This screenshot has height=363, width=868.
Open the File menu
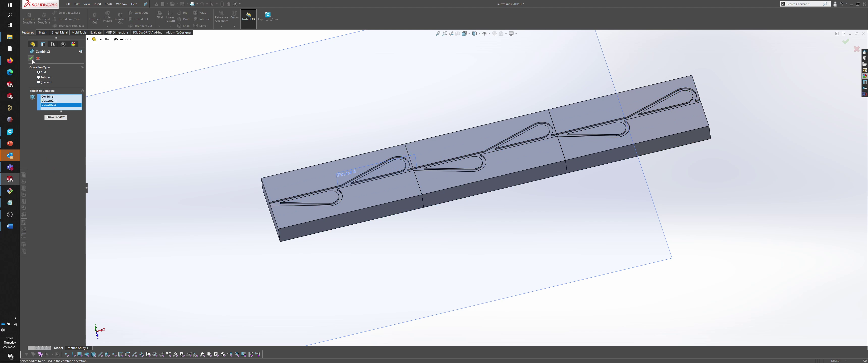(68, 4)
